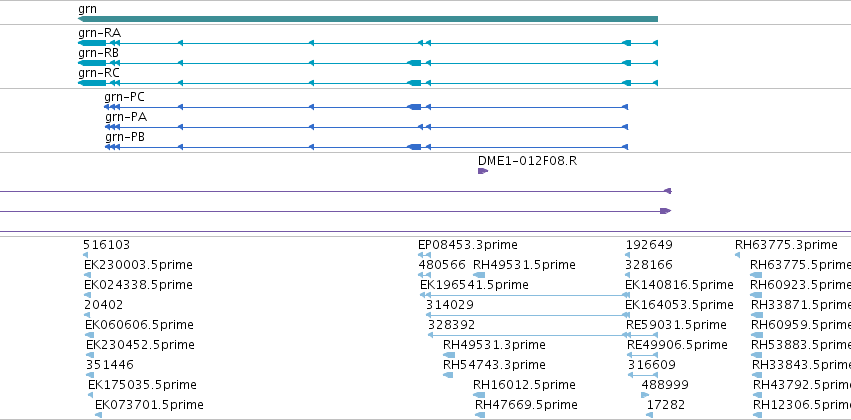Screen dimensions: 851x420
Task: Select EST EK196541.5prime
Action: pos(474,285)
